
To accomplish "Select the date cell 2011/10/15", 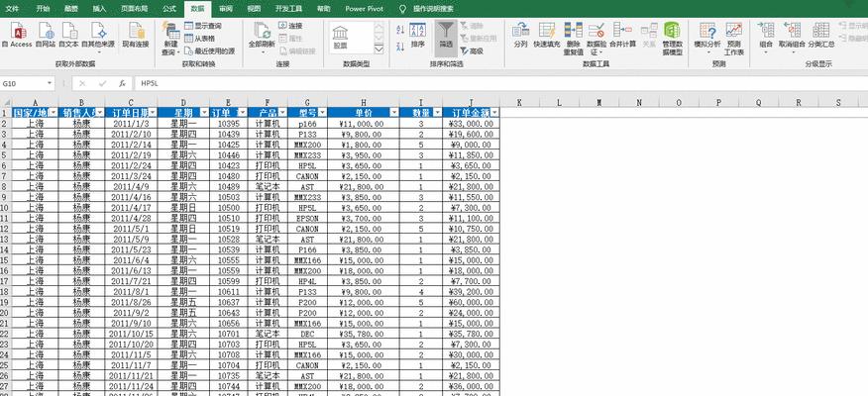I will pyautogui.click(x=131, y=334).
